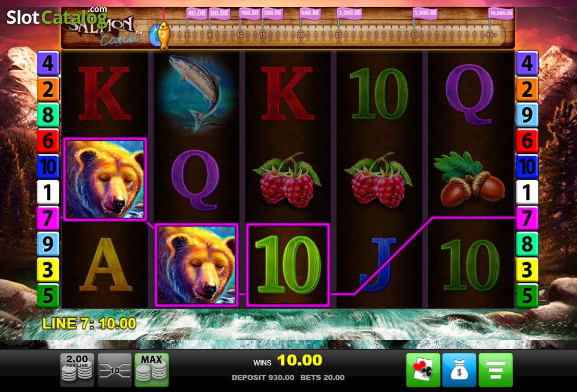Click the golden fish progress marker
Screen dimensions: 577x392
(164, 35)
